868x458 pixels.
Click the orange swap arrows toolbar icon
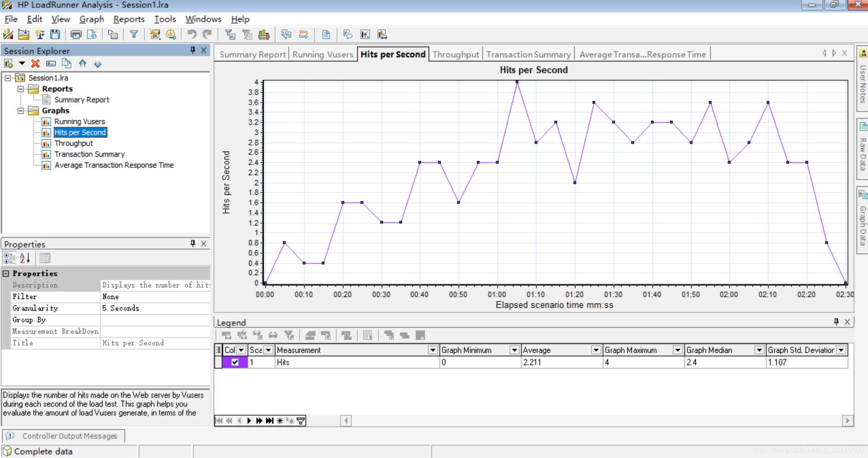303,34
